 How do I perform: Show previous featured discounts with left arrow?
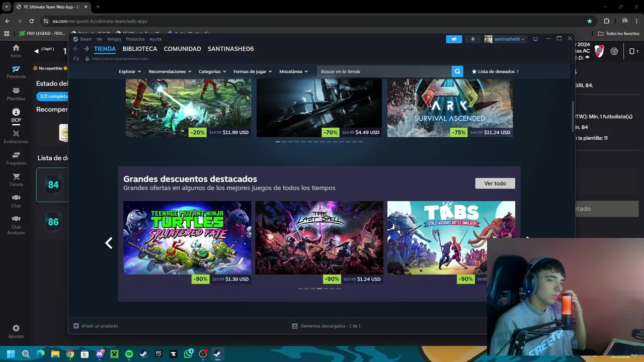(109, 243)
